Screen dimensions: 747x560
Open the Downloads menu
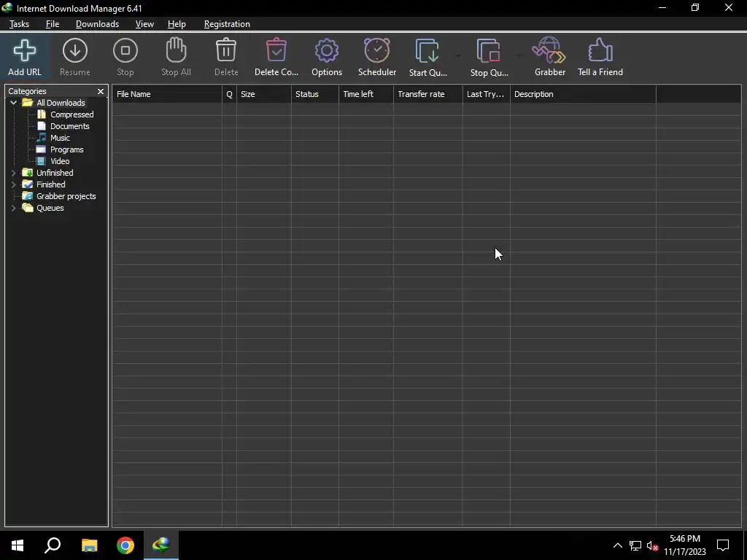point(97,24)
